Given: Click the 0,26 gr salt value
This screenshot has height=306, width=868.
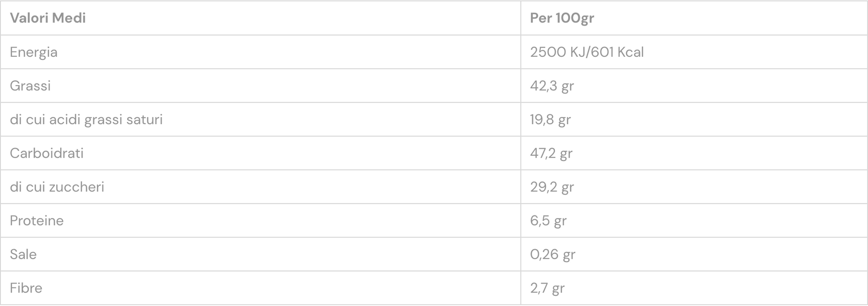Looking at the screenshot, I should click(553, 254).
